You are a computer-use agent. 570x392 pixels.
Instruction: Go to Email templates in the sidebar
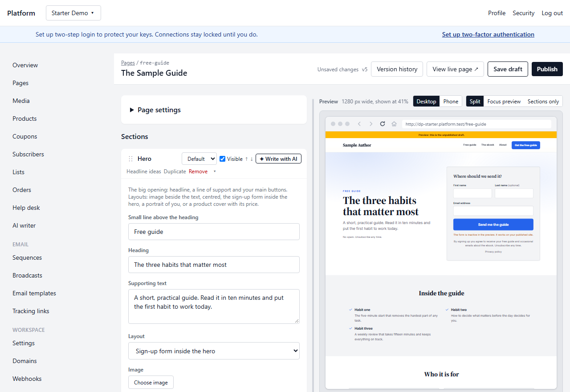pyautogui.click(x=34, y=293)
